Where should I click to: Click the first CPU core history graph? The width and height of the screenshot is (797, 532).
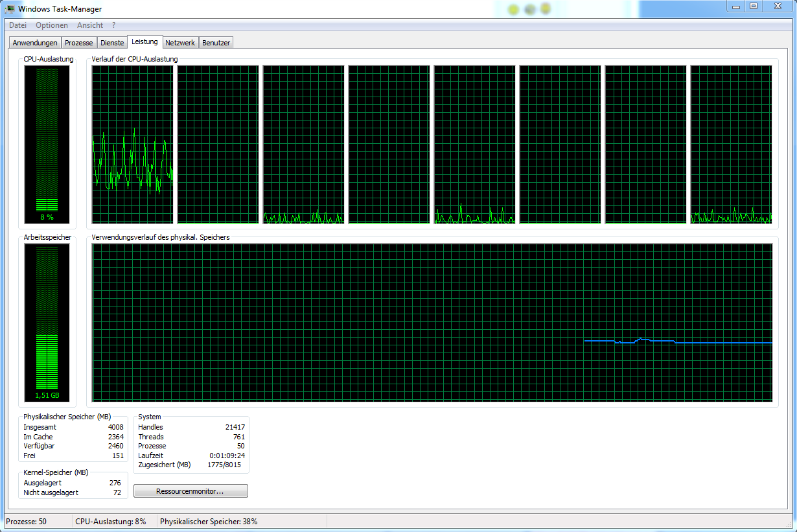133,145
